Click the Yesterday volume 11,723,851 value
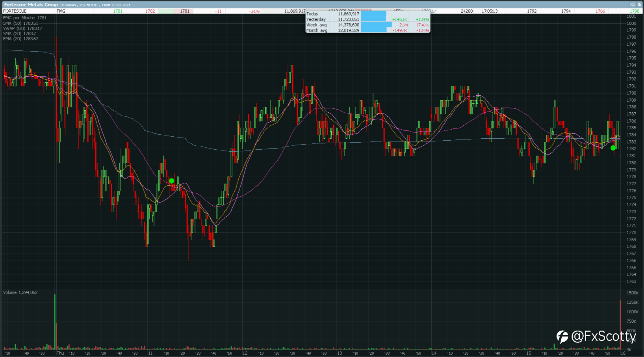This screenshot has width=644, height=357. click(x=349, y=19)
